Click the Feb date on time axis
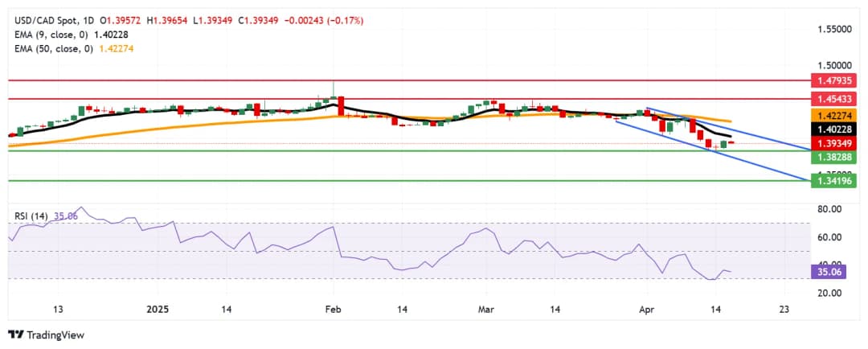Viewport: 868px width, 349px height. [x=334, y=310]
